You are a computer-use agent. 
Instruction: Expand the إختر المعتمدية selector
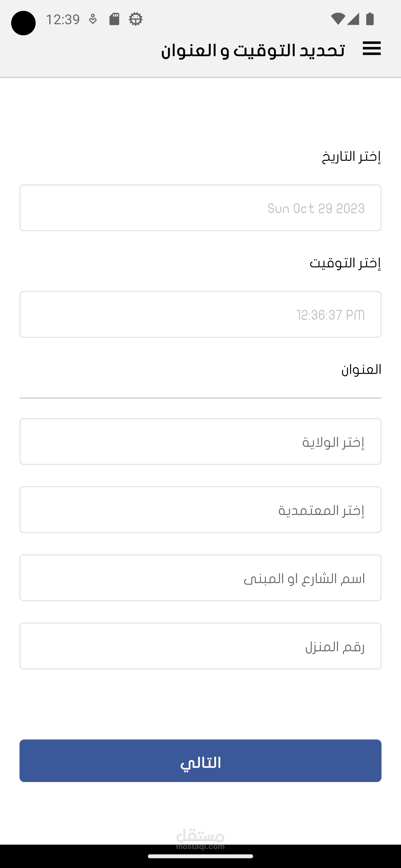[x=200, y=510]
